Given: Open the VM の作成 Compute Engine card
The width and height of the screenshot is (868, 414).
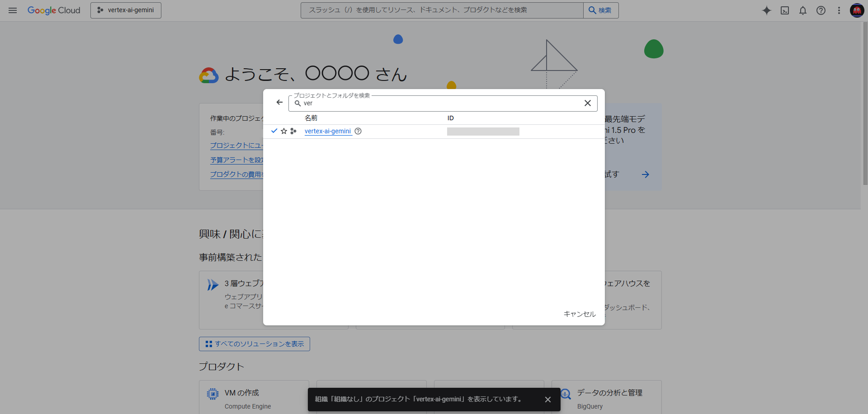Looking at the screenshot, I should tap(254, 397).
